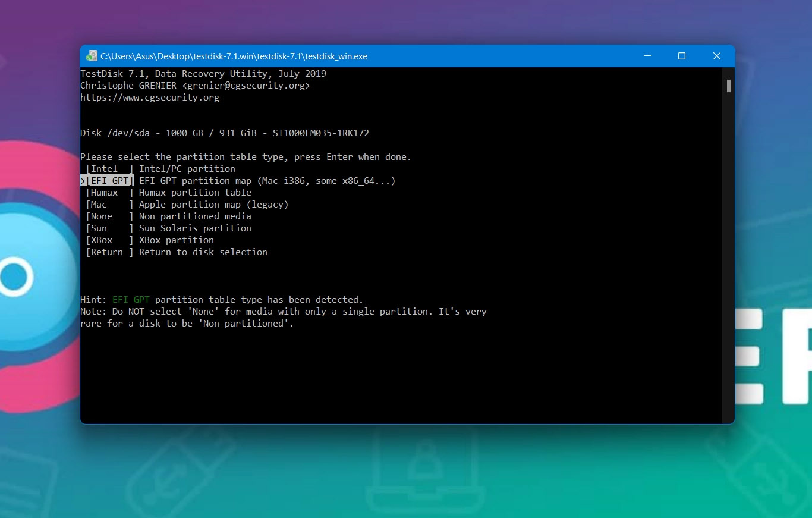Choose [Return] to disk selection
The height and width of the screenshot is (518, 812).
(110, 252)
